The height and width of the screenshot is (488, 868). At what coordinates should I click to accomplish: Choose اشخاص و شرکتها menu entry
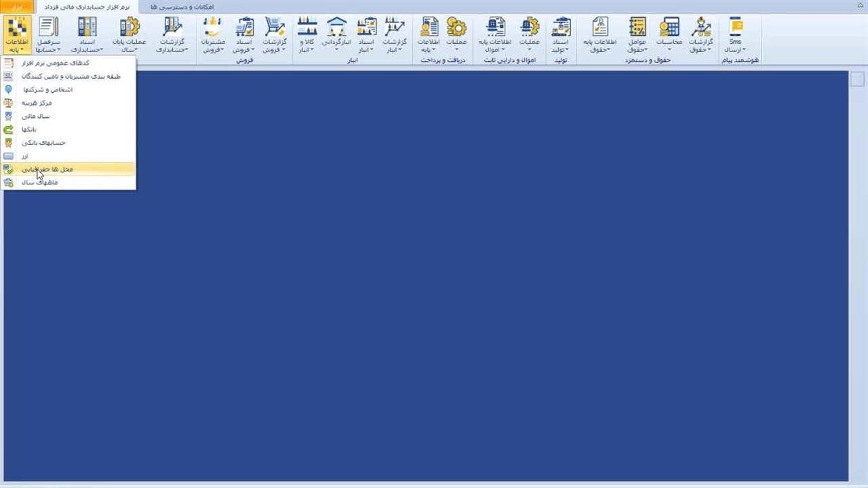point(47,89)
